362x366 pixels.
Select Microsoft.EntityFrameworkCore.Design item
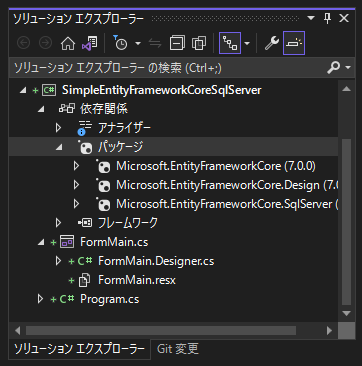(227, 185)
